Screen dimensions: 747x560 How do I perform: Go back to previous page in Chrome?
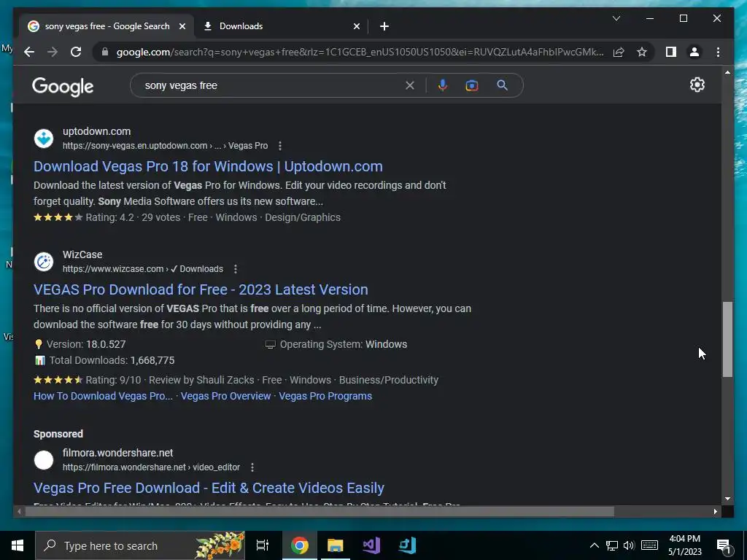click(29, 52)
